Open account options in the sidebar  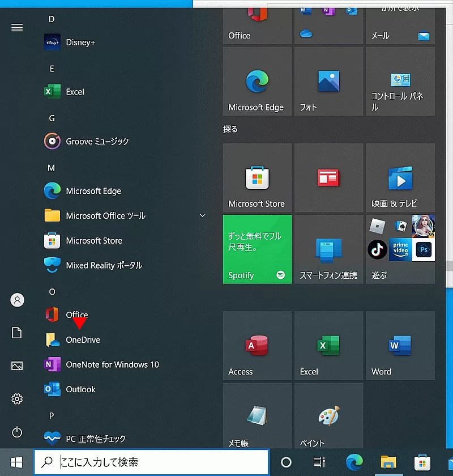[x=16, y=300]
